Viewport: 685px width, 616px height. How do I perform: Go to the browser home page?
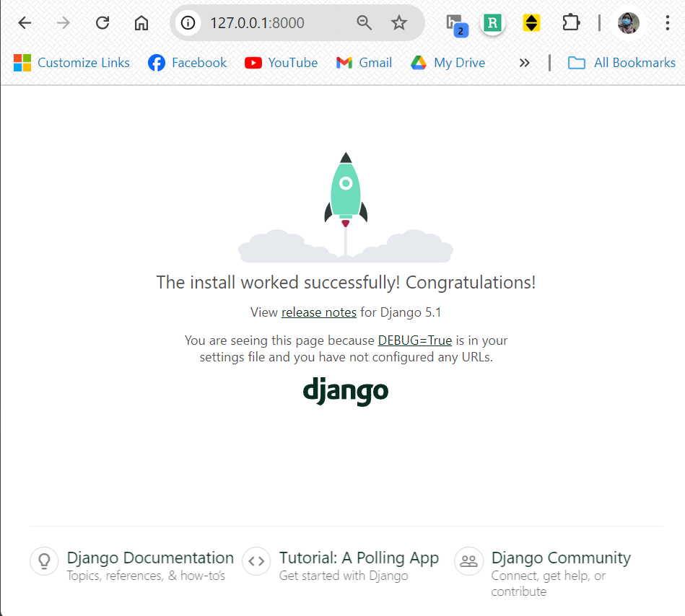pyautogui.click(x=141, y=23)
